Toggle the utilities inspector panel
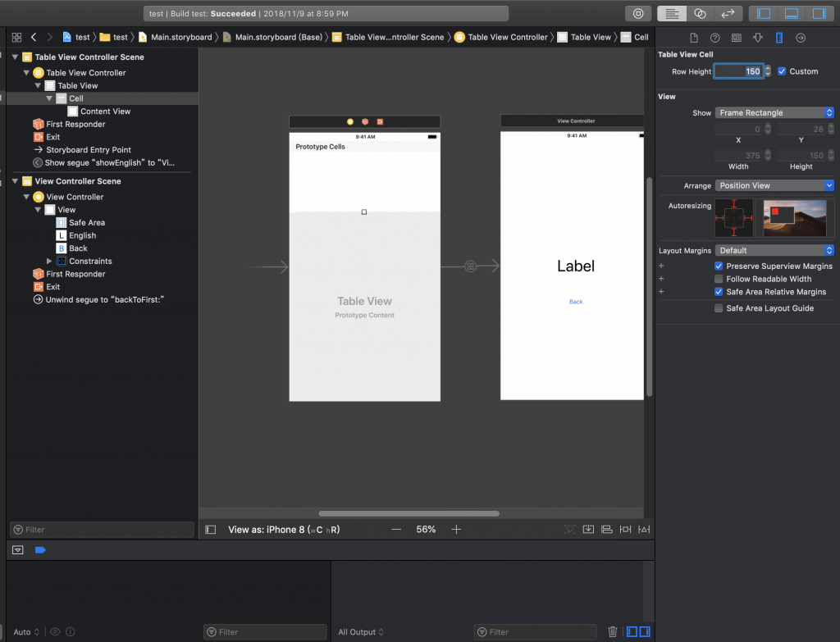Viewport: 840px width, 642px height. tap(819, 13)
